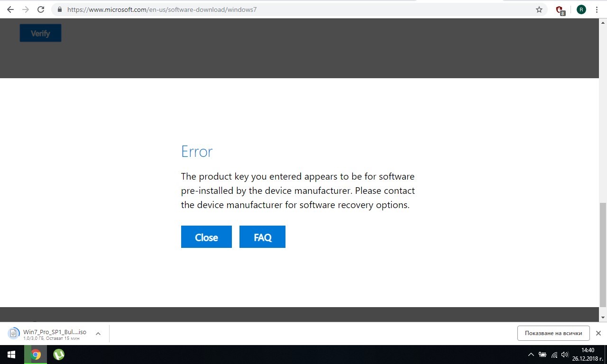This screenshot has width=607, height=364.
Task: Close the Error dialog
Action: pyautogui.click(x=206, y=237)
